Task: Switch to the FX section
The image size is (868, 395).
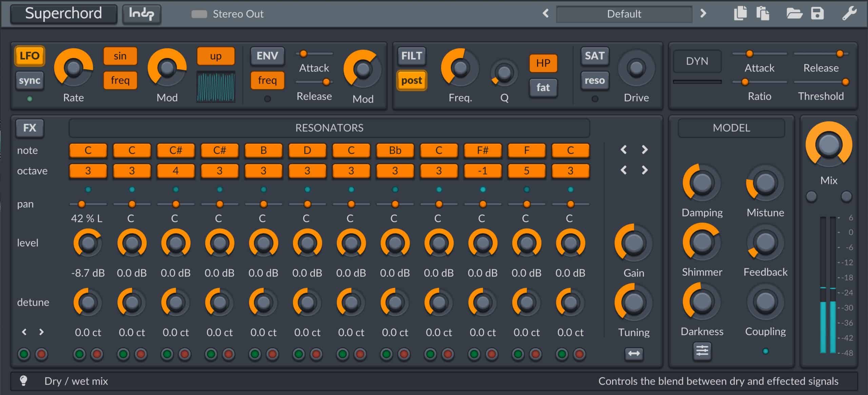Action: 29,128
